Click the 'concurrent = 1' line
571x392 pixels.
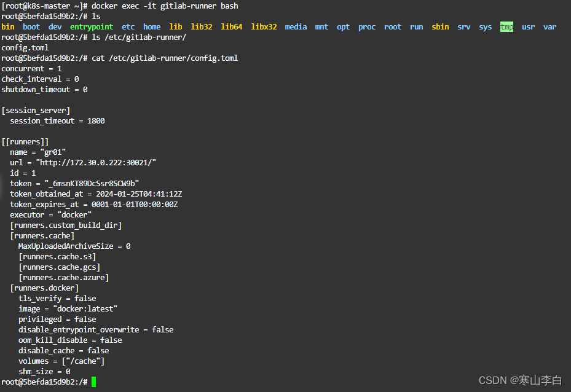(32, 69)
